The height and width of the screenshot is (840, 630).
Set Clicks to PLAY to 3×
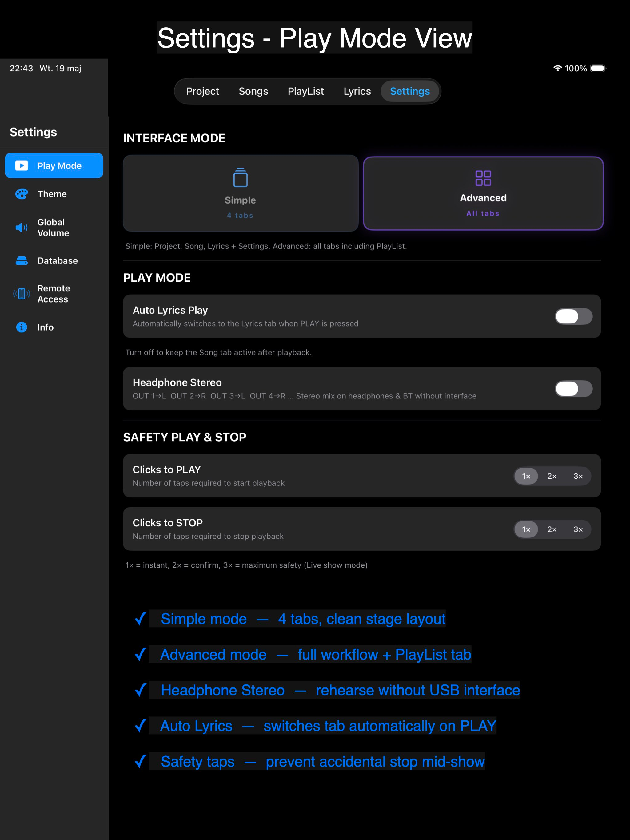click(x=578, y=476)
